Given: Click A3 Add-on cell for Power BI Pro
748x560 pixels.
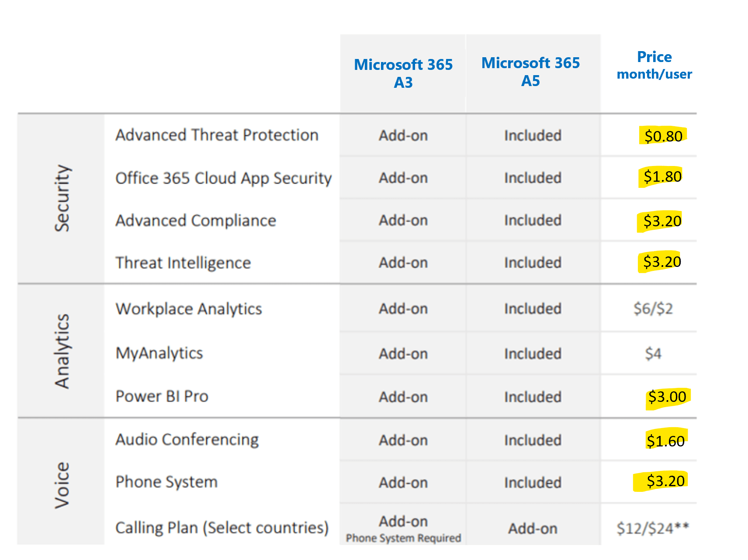Looking at the screenshot, I should click(403, 397).
